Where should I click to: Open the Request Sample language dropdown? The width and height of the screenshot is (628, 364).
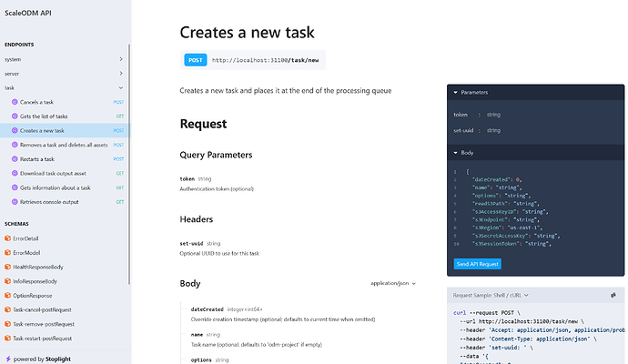point(491,295)
